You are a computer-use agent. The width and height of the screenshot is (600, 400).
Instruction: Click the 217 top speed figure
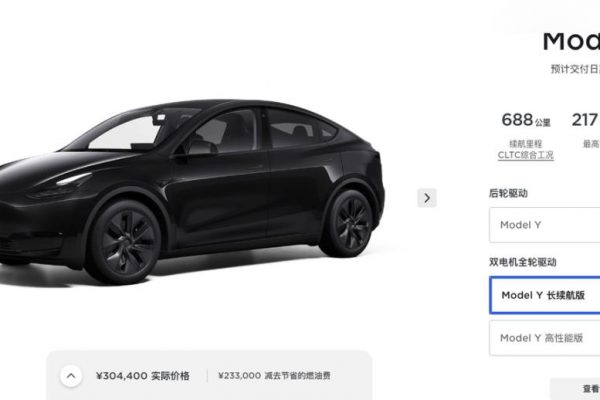(x=585, y=120)
